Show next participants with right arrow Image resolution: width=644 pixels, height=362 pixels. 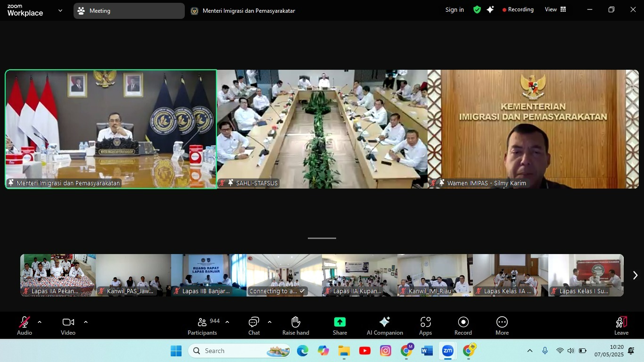tap(635, 275)
